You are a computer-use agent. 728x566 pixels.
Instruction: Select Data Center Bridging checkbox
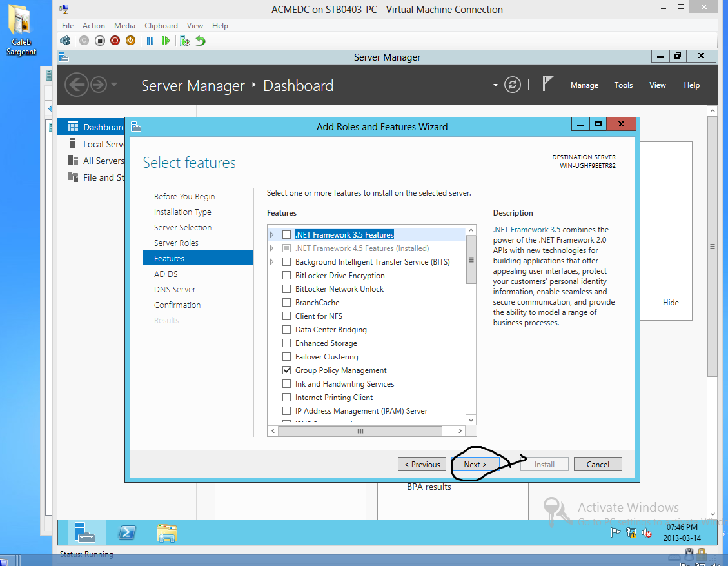(x=286, y=330)
